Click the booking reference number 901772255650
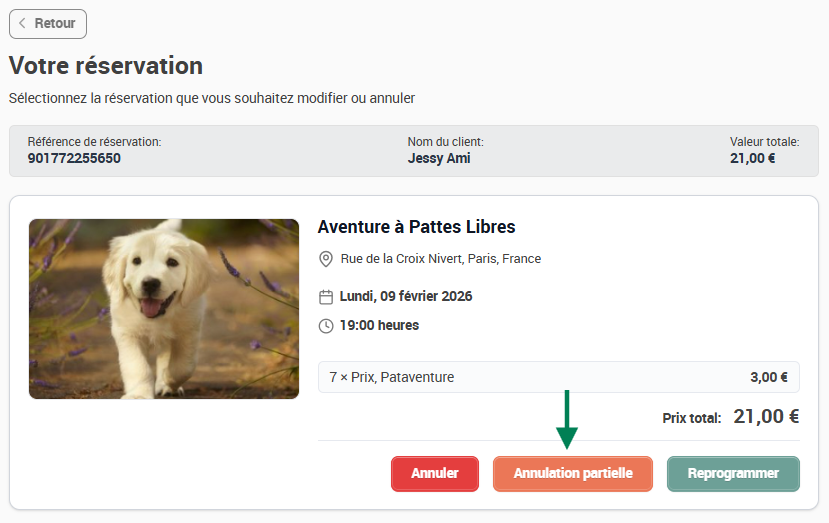This screenshot has height=523, width=829. click(74, 158)
